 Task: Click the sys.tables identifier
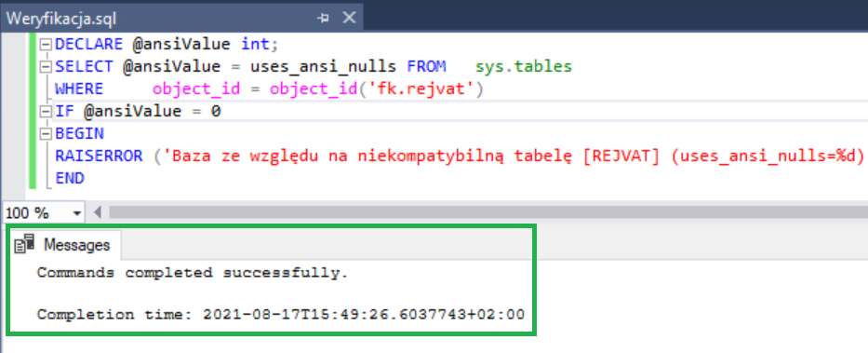coord(524,66)
